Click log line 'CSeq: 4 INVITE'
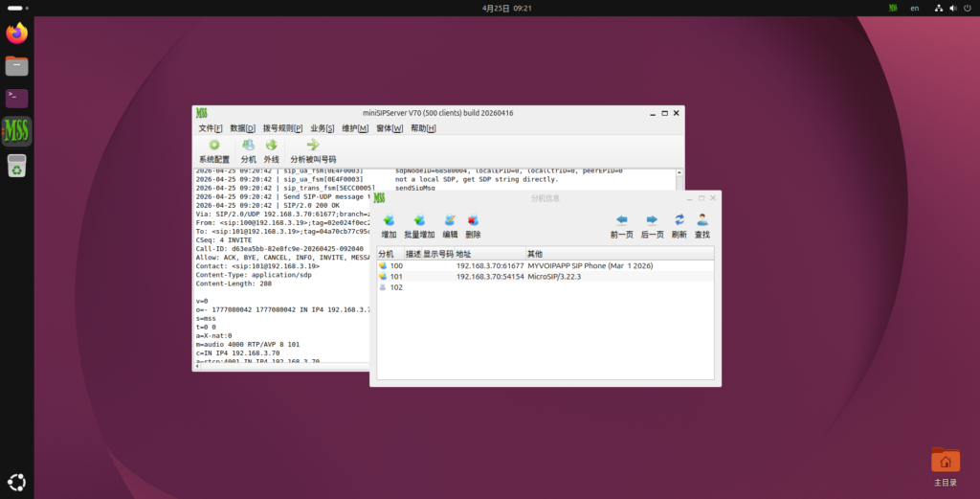980x499 pixels. (x=224, y=240)
